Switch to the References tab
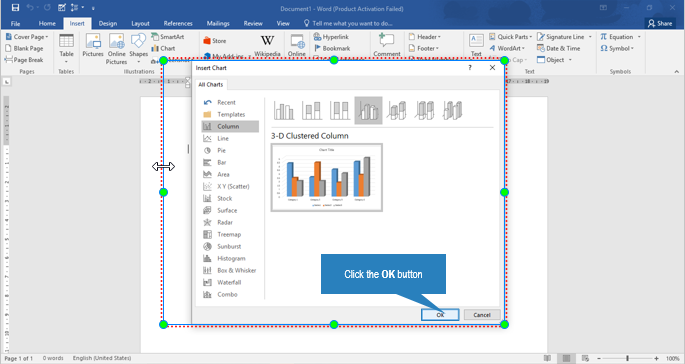685x364 pixels. point(178,24)
